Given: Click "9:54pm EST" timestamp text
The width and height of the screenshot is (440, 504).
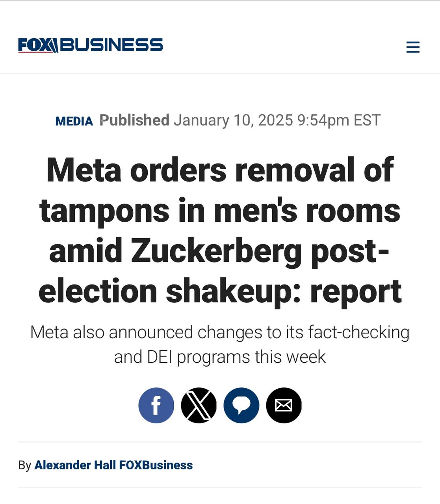Looking at the screenshot, I should coord(339,120).
